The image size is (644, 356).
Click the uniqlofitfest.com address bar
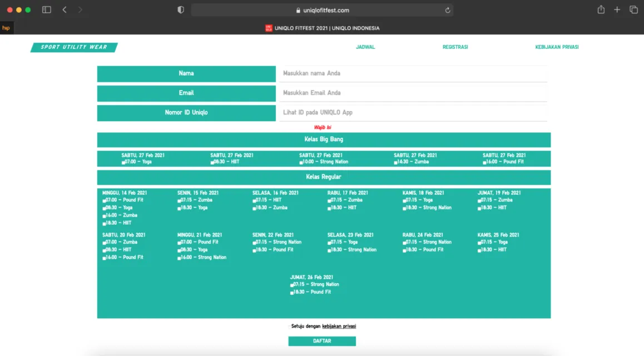tap(322, 10)
